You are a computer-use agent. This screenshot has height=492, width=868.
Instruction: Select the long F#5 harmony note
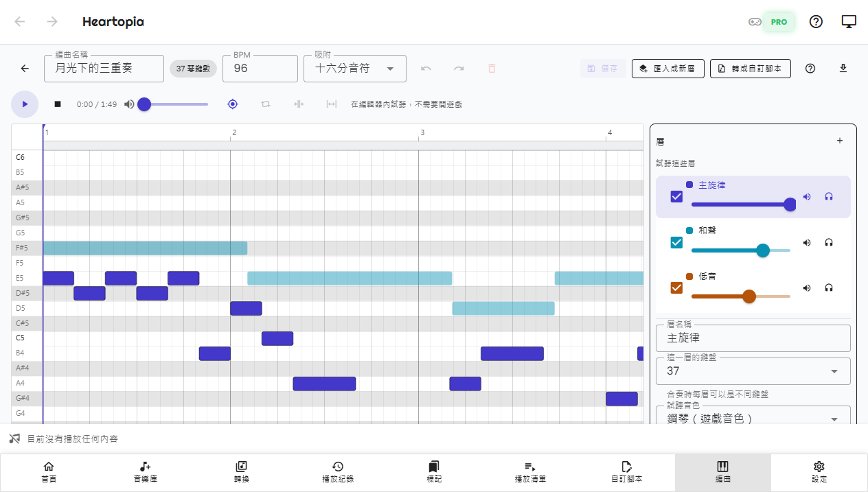click(145, 248)
